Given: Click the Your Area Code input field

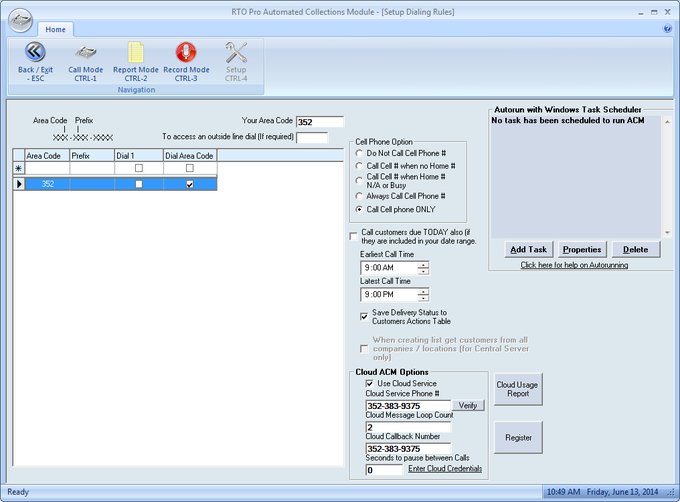Looking at the screenshot, I should coord(320,122).
